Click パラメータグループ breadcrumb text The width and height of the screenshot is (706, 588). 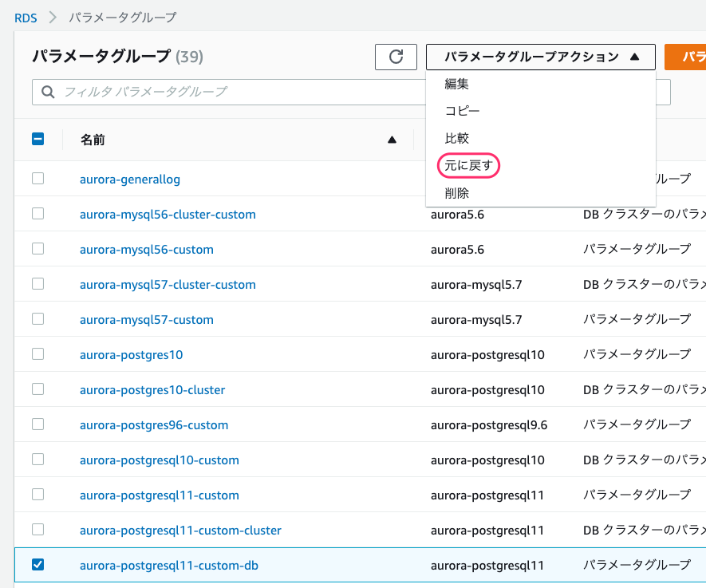click(x=123, y=18)
